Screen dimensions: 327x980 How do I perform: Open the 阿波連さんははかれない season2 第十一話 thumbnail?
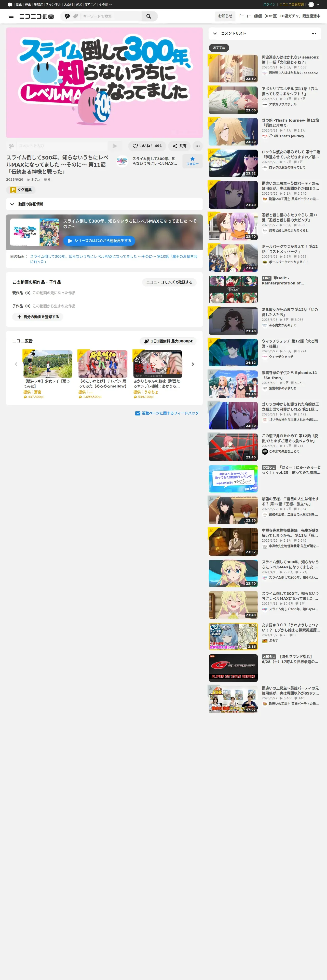click(233, 68)
